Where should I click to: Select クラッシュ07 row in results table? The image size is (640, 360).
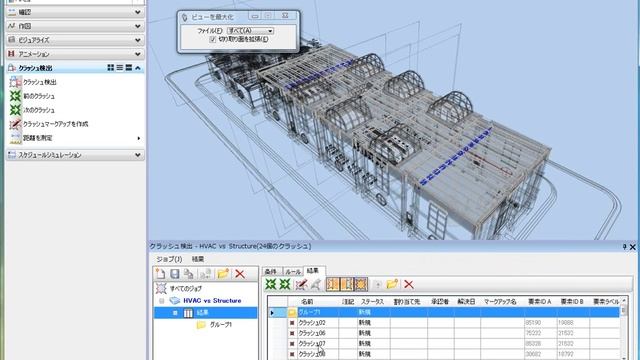[445, 344]
